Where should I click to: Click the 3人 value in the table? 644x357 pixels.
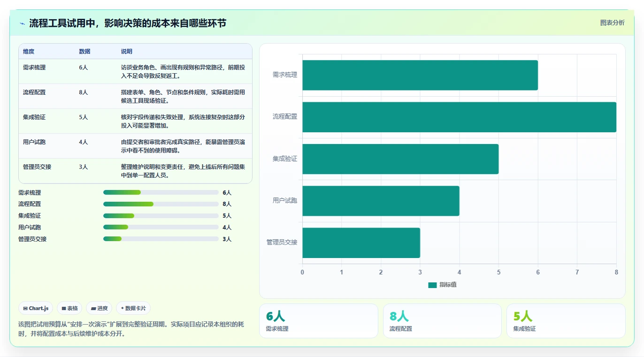[x=84, y=167]
